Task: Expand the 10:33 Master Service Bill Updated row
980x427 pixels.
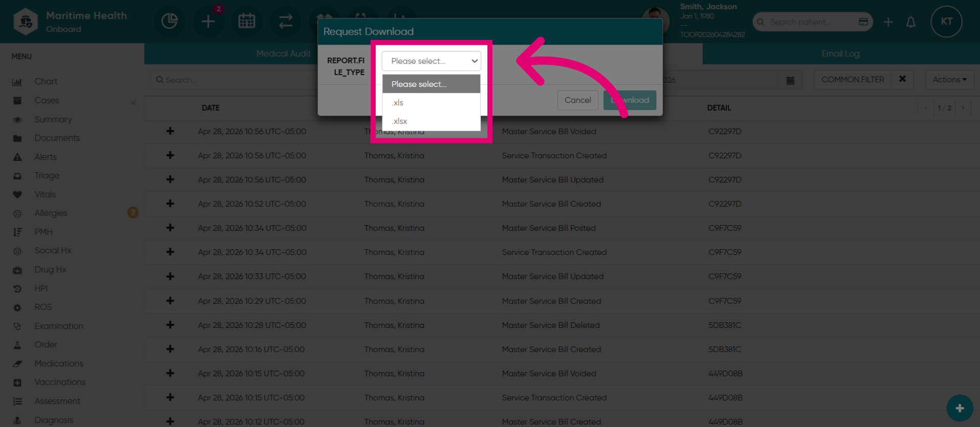Action: 170,276
